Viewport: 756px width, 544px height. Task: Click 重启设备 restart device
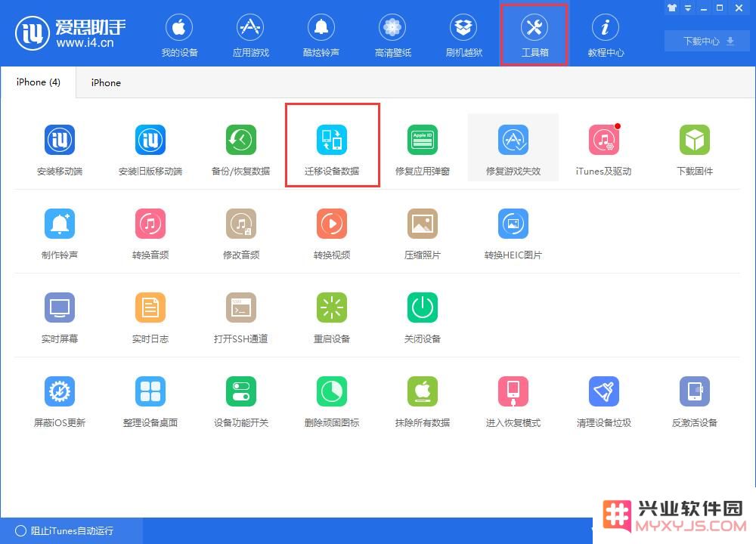pyautogui.click(x=332, y=318)
